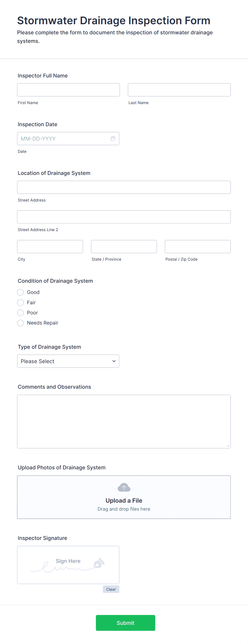Image resolution: width=248 pixels, height=644 pixels.
Task: Select the Good condition radio button
Action: click(21, 292)
